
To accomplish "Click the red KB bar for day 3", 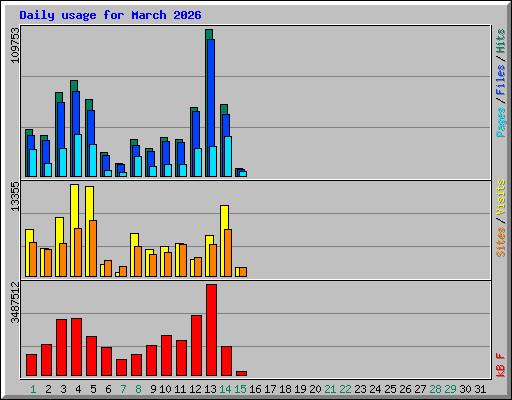I will [x=62, y=347].
